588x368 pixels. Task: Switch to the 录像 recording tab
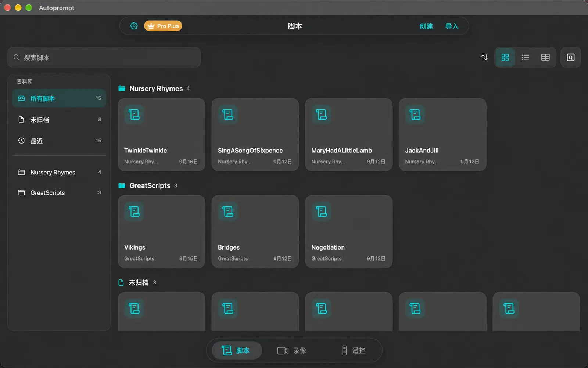[292, 350]
